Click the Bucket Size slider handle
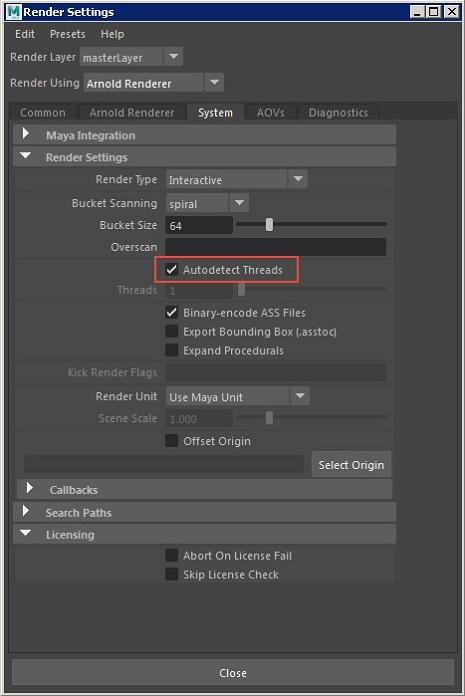465x696 pixels. (269, 225)
